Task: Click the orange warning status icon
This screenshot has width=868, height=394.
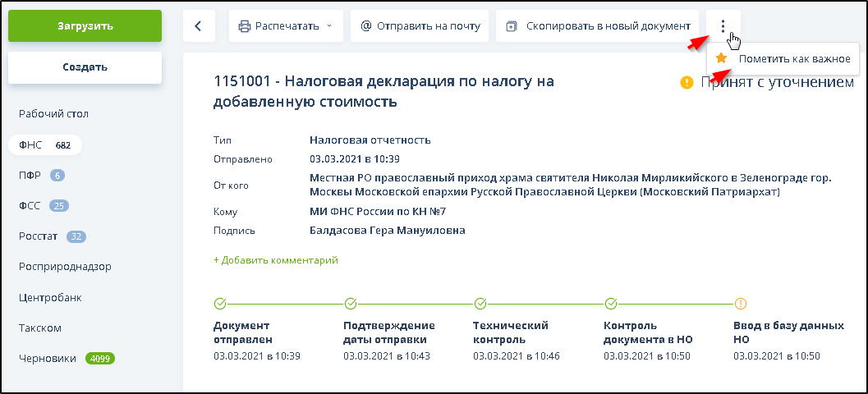Action: (687, 82)
